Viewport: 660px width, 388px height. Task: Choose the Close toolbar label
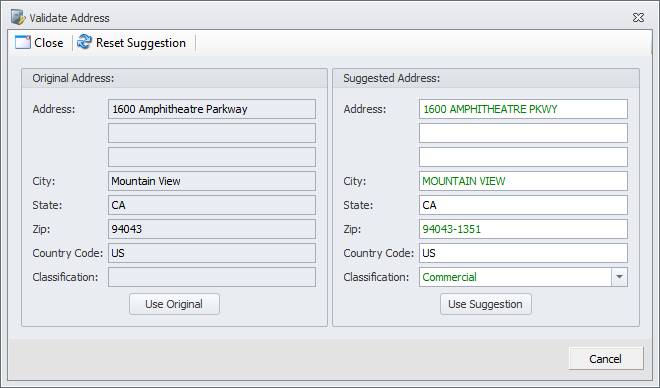click(48, 43)
